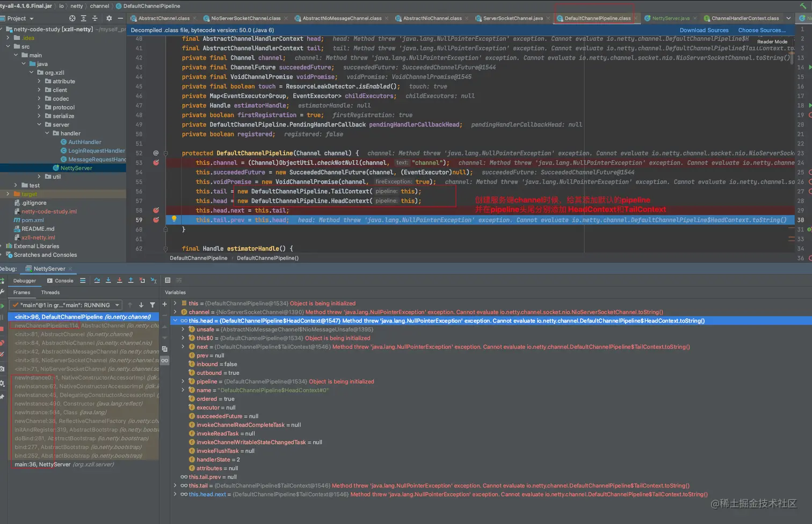Open the hidden editor tabs dropdown arrow

point(788,18)
